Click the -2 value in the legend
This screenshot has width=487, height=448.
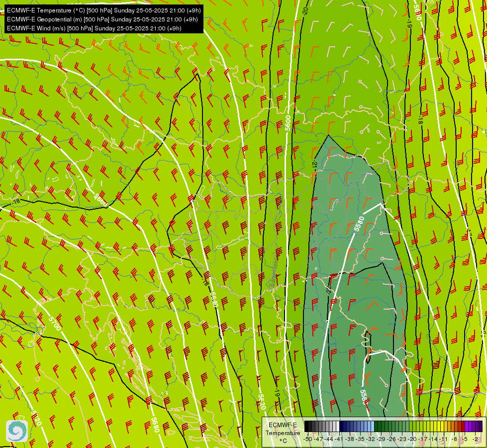pos(475,439)
